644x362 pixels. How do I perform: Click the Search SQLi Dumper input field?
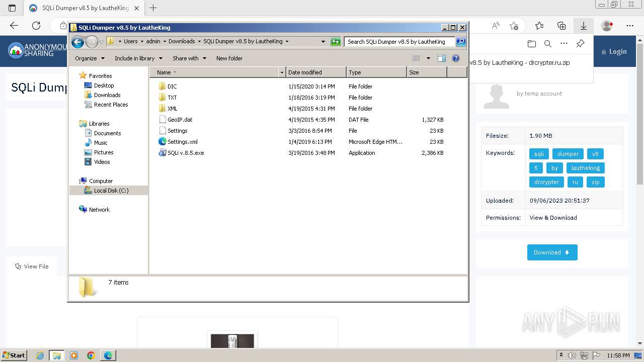(x=400, y=42)
